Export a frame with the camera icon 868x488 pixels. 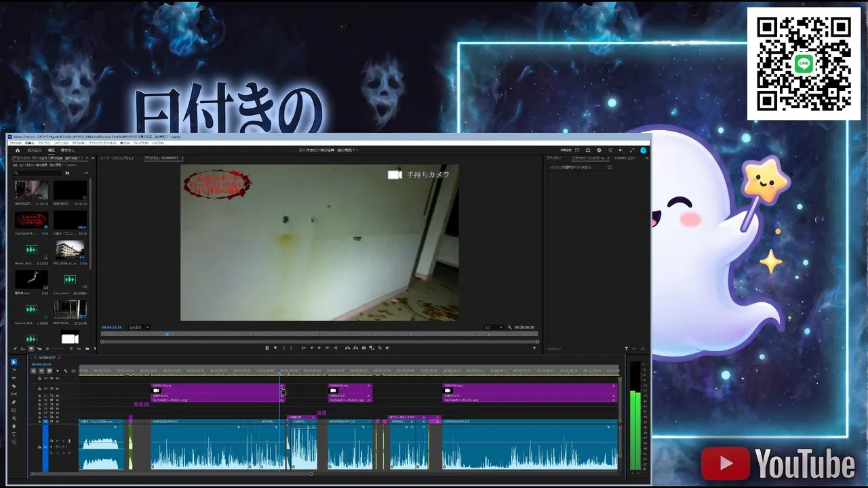(363, 348)
